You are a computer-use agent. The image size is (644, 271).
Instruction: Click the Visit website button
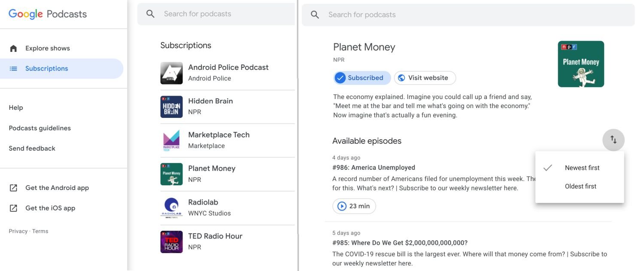pos(425,78)
